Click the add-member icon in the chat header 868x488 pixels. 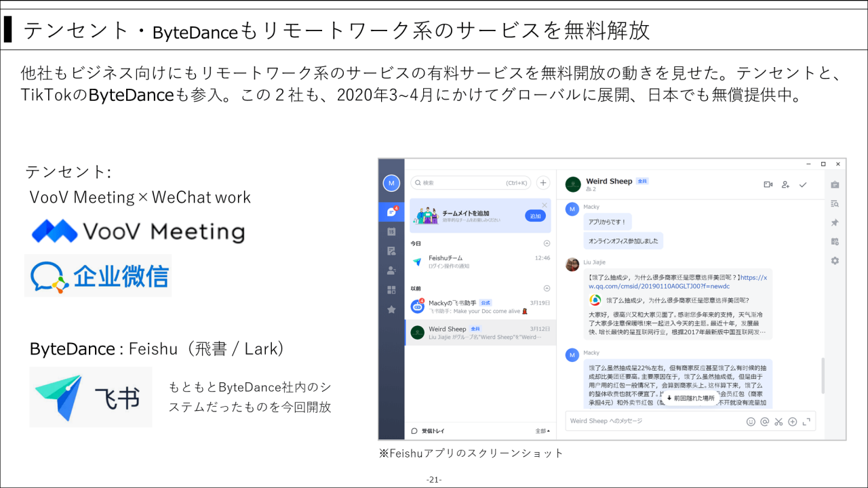[x=784, y=184]
